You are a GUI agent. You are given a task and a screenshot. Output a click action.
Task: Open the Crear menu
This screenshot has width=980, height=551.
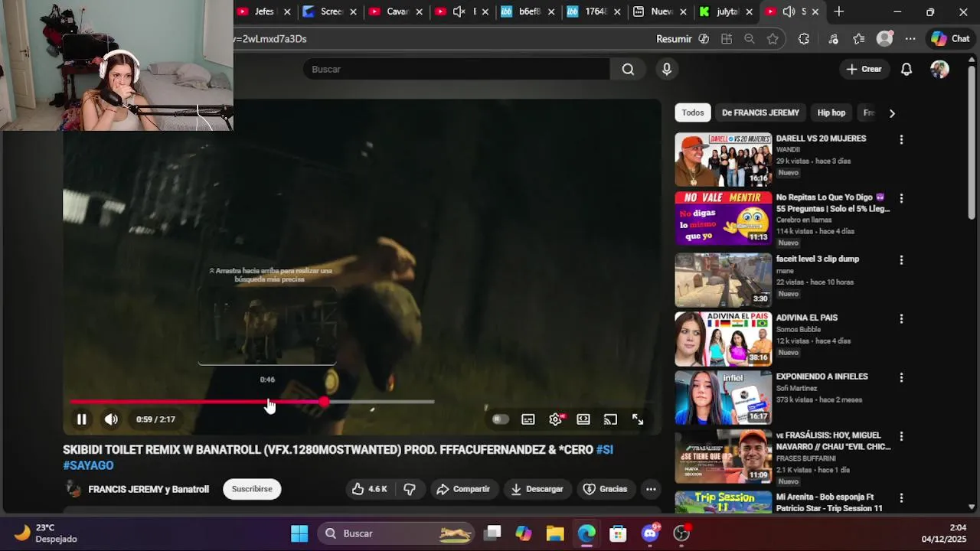coord(864,69)
